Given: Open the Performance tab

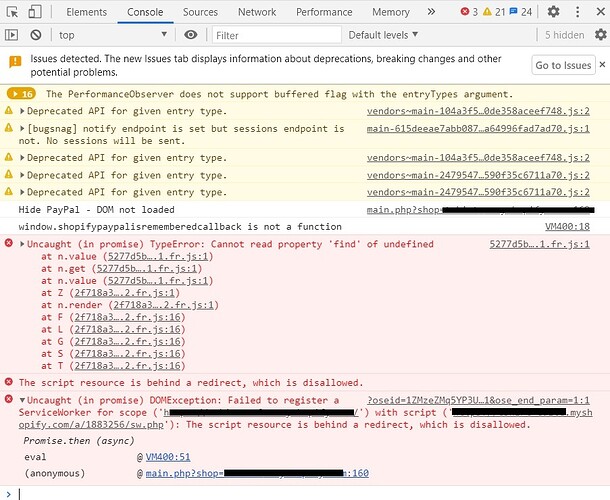Looking at the screenshot, I should [x=324, y=12].
